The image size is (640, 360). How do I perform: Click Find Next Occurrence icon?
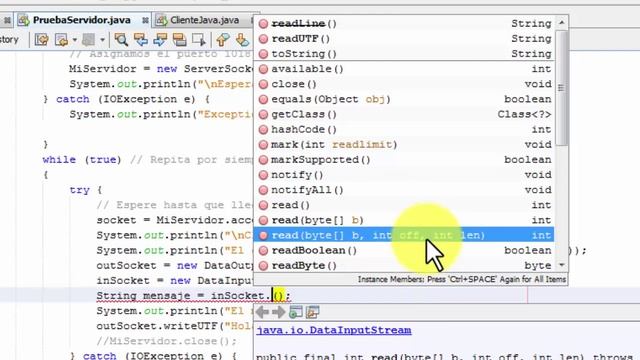coord(160,40)
